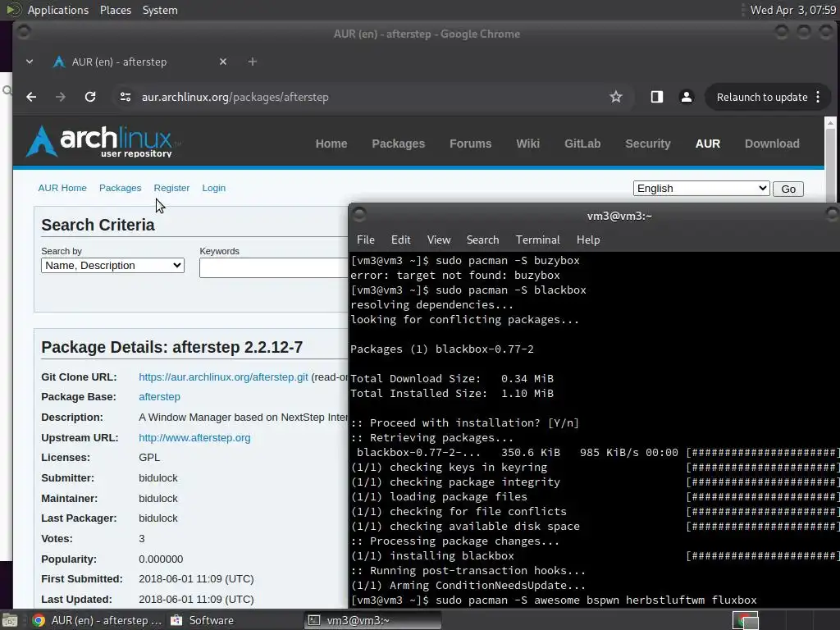This screenshot has height=630, width=840.
Task: Click the address bar URL
Action: (x=235, y=97)
